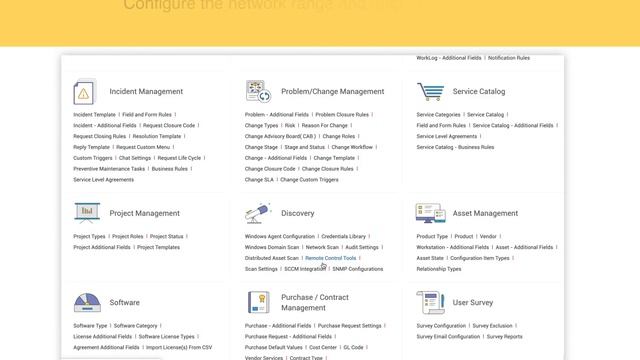Click the Asset Management devices icon
The width and height of the screenshot is (640, 360).
click(x=431, y=213)
